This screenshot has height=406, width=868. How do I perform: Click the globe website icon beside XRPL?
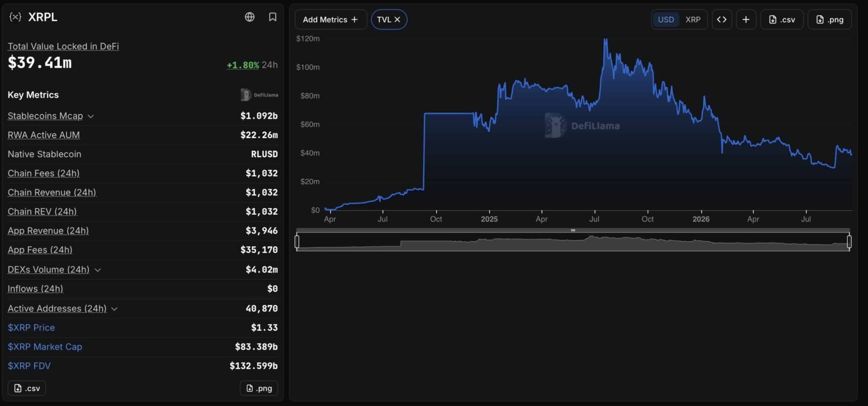(250, 17)
